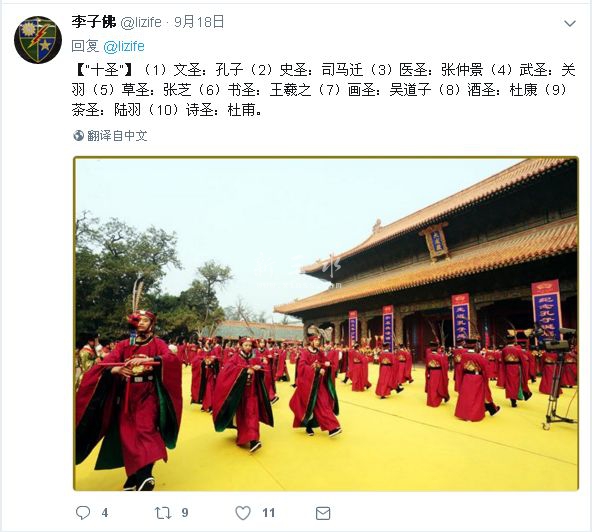Translate the tweet with 翻译自中文
The width and height of the screenshot is (592, 532).
click(x=117, y=136)
